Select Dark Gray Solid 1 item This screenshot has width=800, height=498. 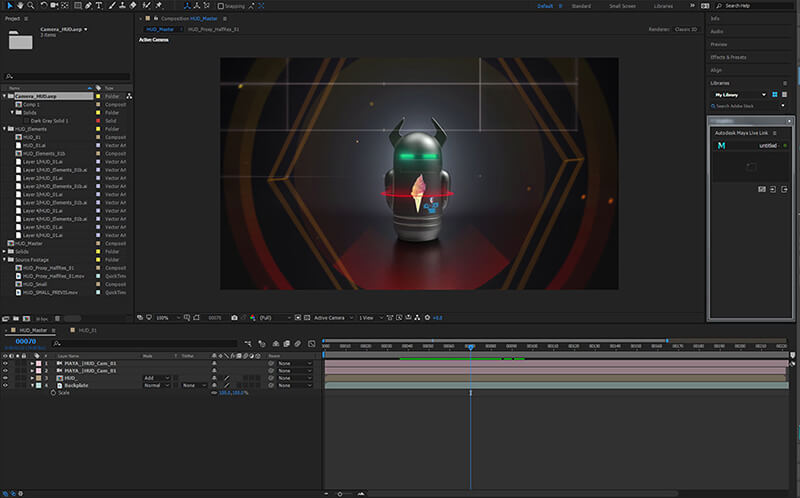(49, 121)
